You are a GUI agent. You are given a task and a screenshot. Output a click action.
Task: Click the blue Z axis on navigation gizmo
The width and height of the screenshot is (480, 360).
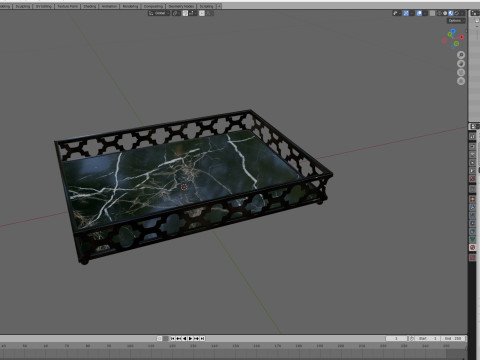click(453, 31)
